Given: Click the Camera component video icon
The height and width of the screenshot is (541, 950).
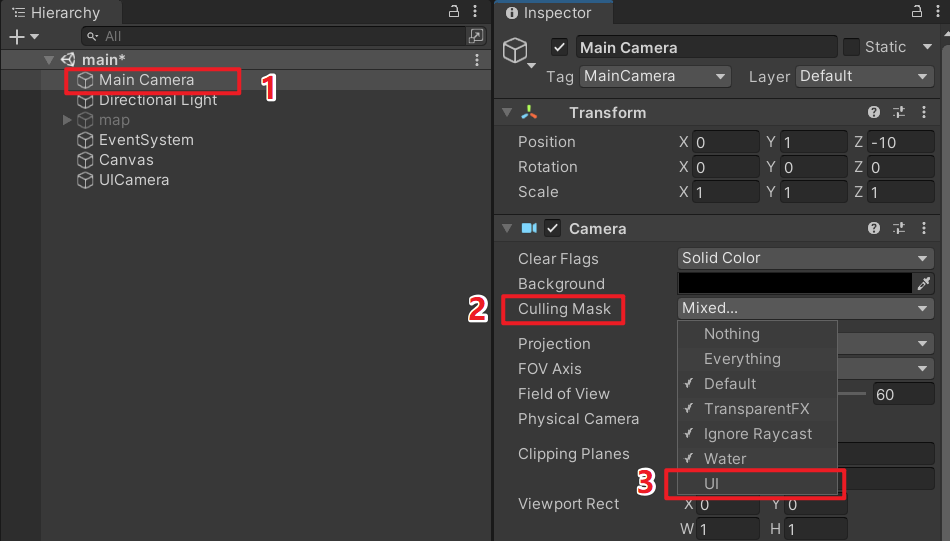Looking at the screenshot, I should pyautogui.click(x=529, y=228).
